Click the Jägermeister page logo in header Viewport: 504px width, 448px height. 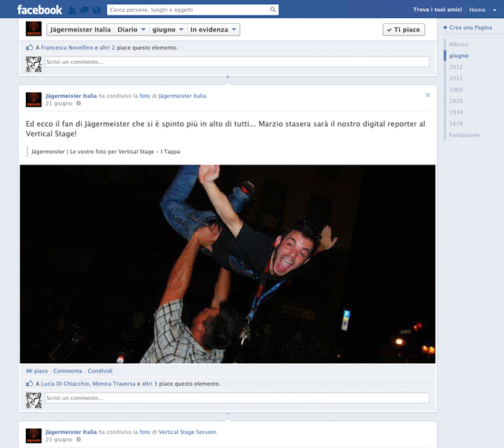[34, 29]
